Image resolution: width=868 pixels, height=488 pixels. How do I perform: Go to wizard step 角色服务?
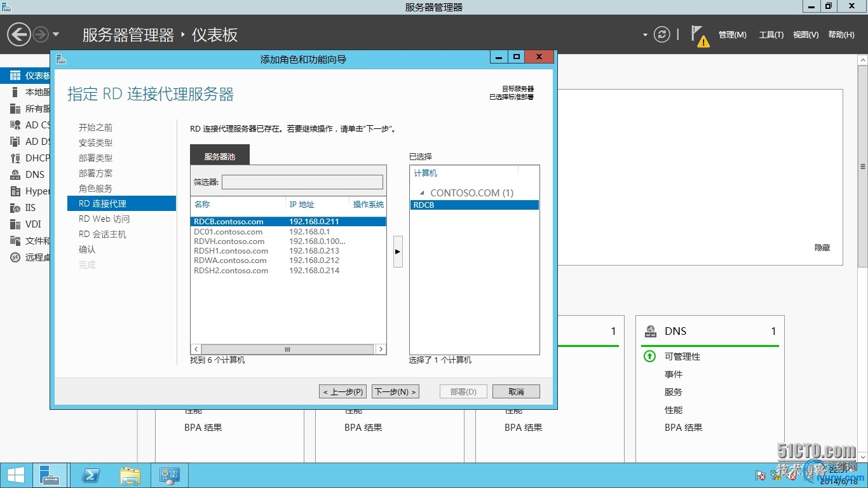pyautogui.click(x=95, y=189)
